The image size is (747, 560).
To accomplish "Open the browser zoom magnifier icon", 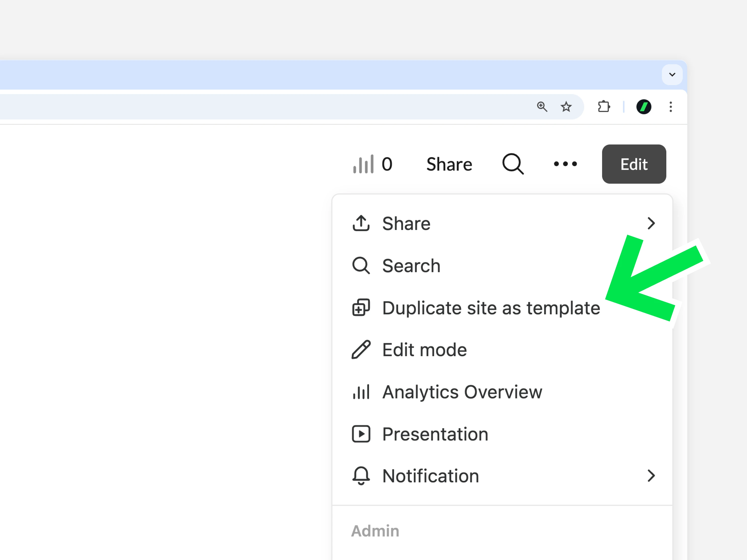I will (542, 107).
